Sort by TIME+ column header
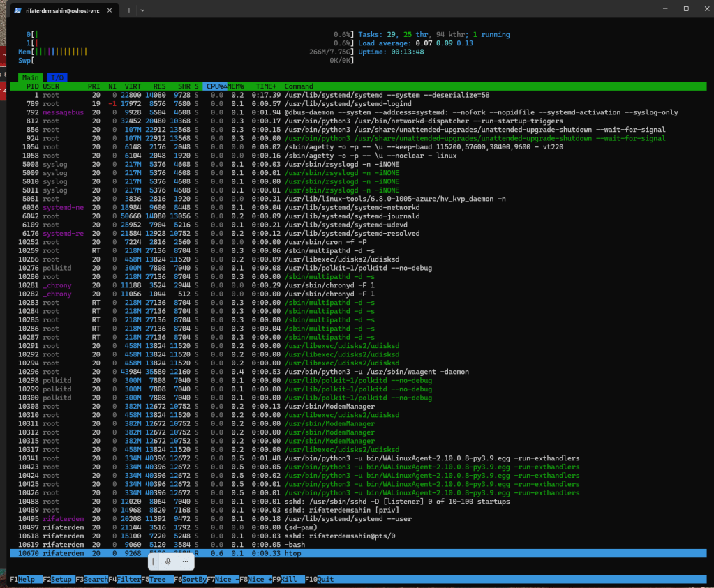The width and height of the screenshot is (714, 588). coord(266,86)
